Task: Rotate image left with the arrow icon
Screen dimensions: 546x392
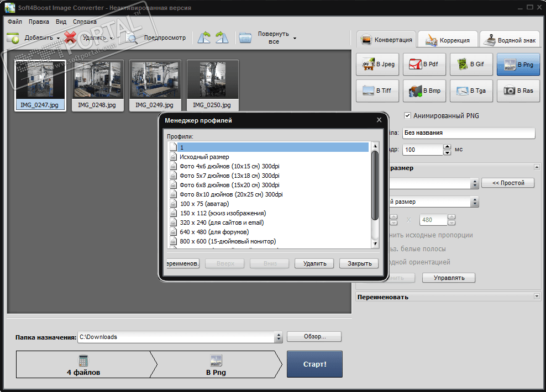Action: [204, 37]
